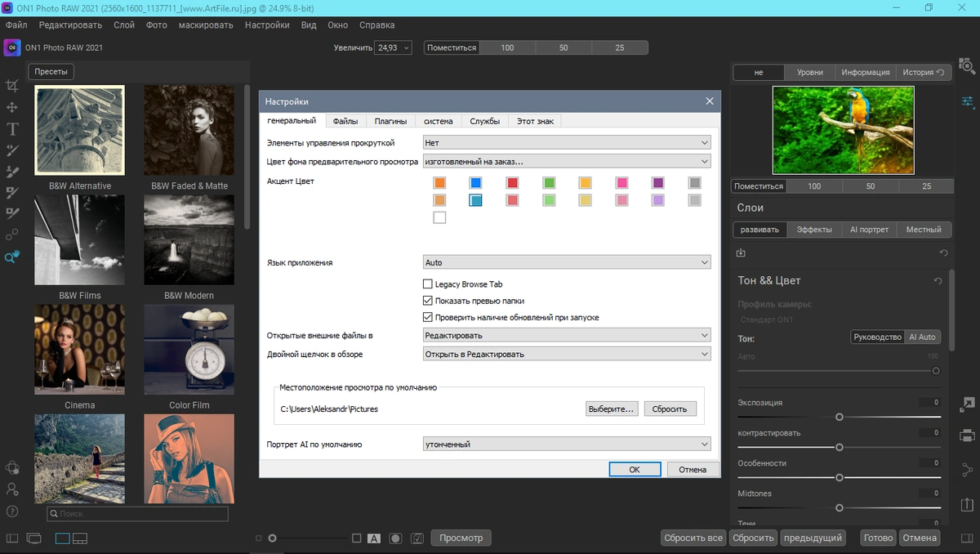Open Открытые внешние файлы в dropdown
980x554 pixels.
click(x=567, y=335)
